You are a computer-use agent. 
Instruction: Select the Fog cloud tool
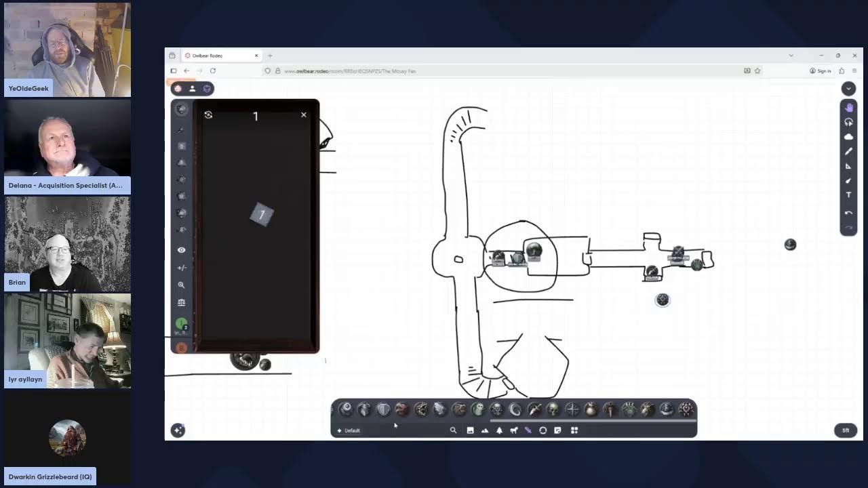click(848, 137)
